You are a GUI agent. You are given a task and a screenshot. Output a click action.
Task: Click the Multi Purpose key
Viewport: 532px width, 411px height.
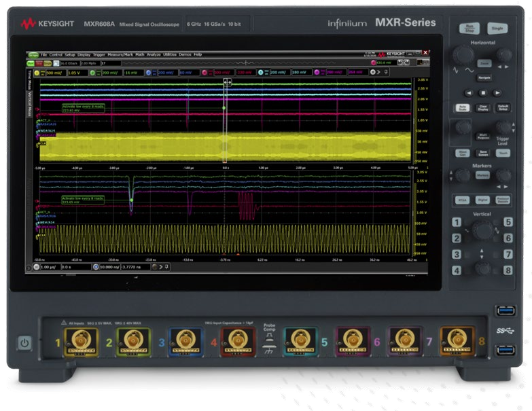pos(483,137)
